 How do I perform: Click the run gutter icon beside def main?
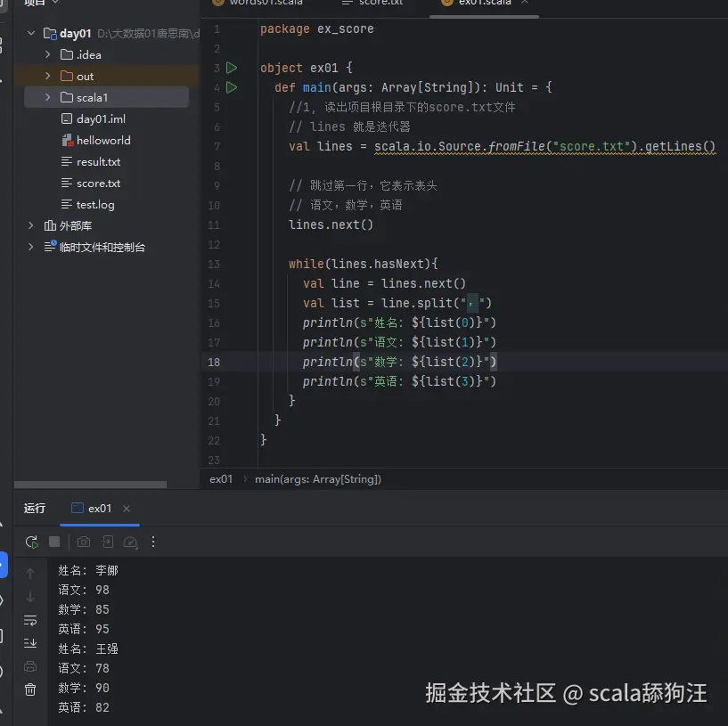coord(231,87)
